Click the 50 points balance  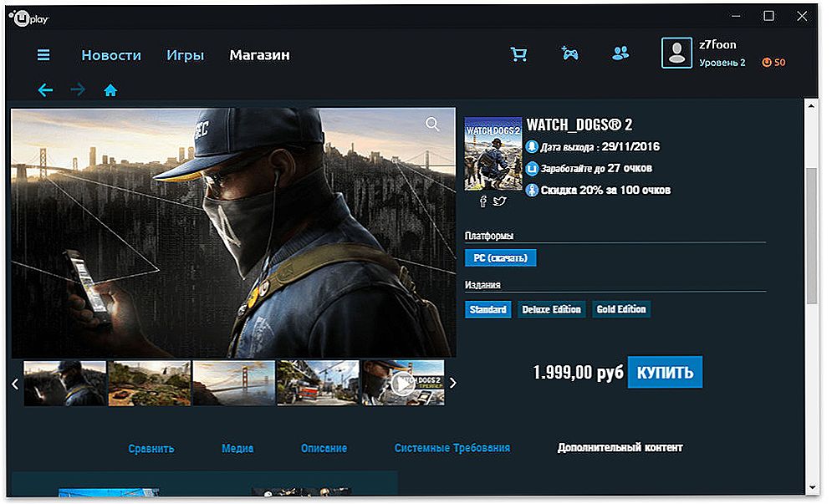click(x=779, y=63)
